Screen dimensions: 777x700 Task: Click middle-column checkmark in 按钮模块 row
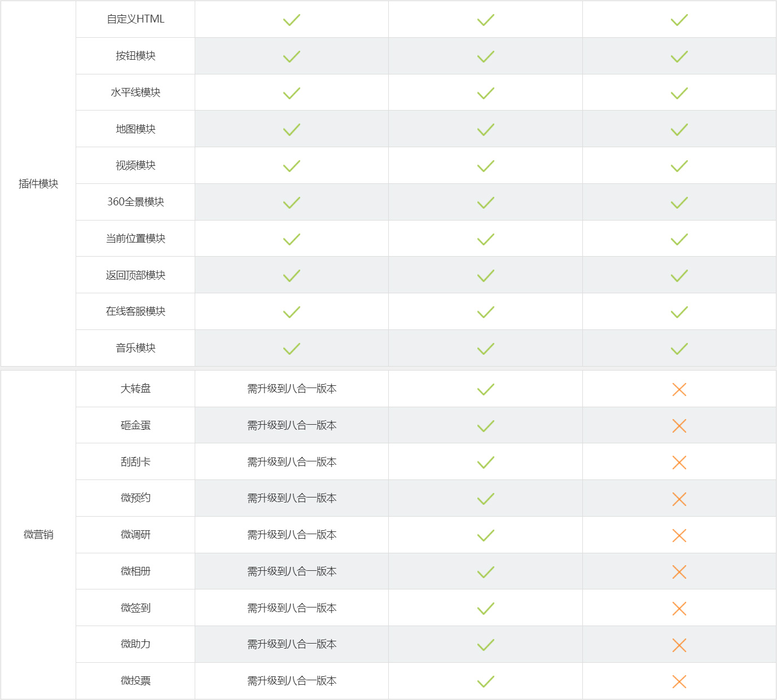click(x=486, y=56)
